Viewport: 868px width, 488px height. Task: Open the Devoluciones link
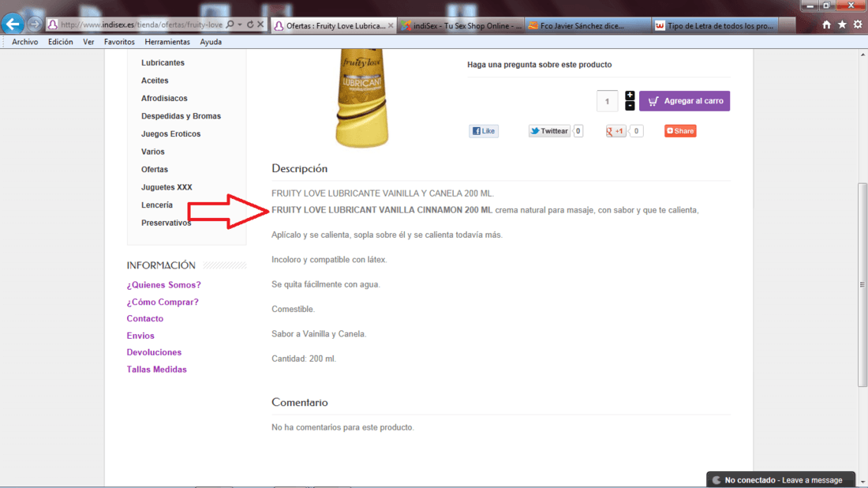click(x=154, y=352)
